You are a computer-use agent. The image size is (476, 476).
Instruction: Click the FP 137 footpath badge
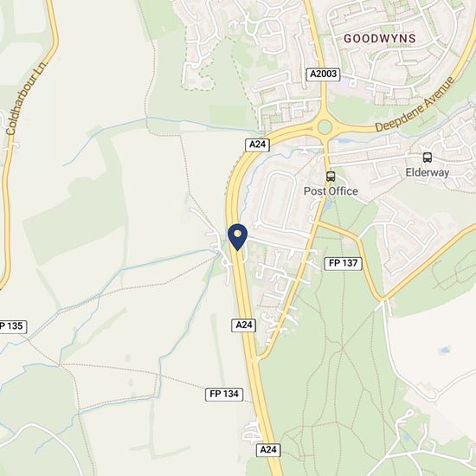tap(343, 263)
